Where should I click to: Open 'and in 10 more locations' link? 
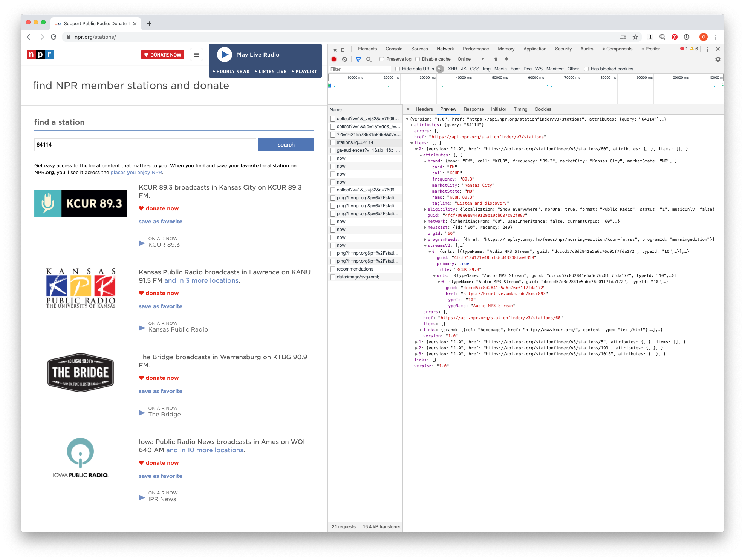(x=205, y=450)
